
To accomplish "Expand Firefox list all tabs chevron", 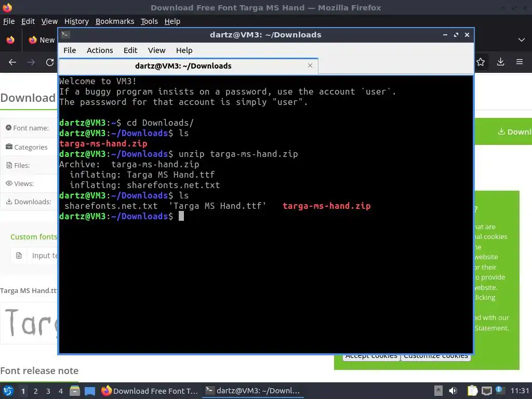I will coord(522,40).
